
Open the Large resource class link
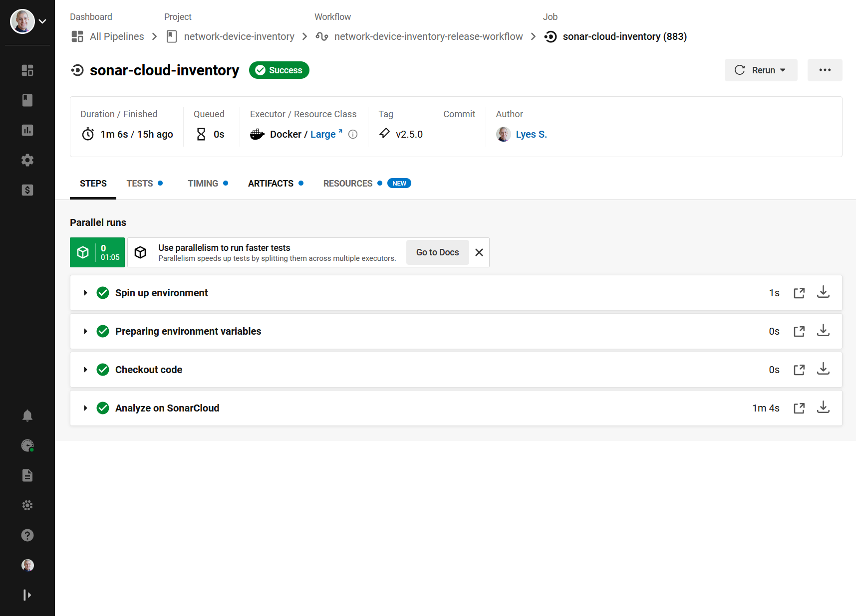pyautogui.click(x=326, y=134)
